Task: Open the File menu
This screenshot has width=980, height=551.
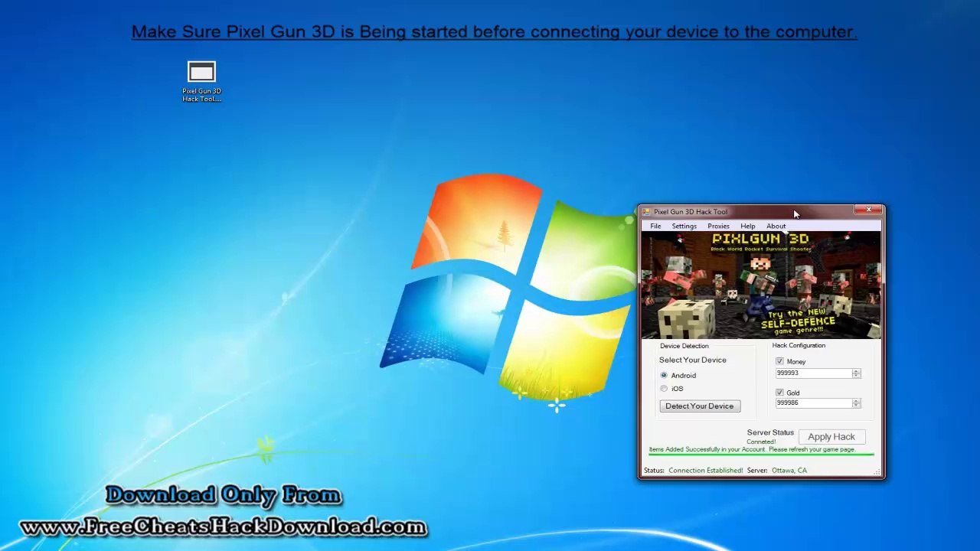Action: (x=655, y=227)
